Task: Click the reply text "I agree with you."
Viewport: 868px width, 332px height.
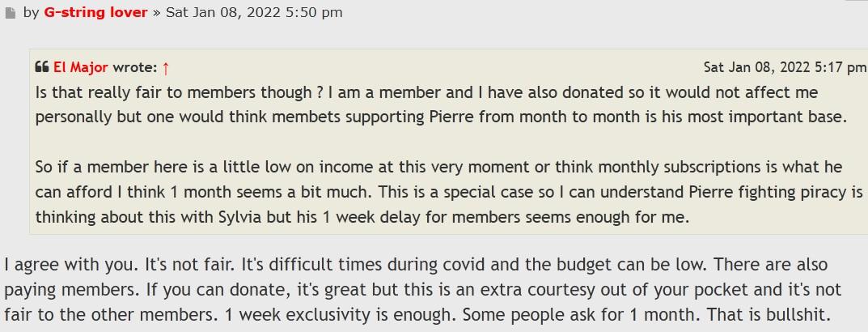Action: 57,266
